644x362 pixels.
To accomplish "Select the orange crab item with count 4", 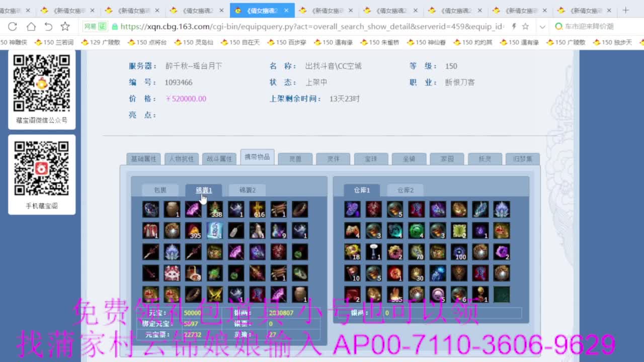I will pyautogui.click(x=352, y=231).
